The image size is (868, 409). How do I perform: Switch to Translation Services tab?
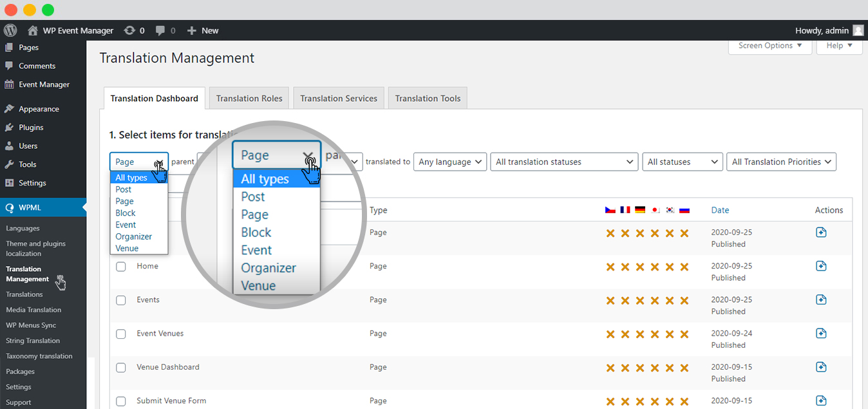coord(339,99)
